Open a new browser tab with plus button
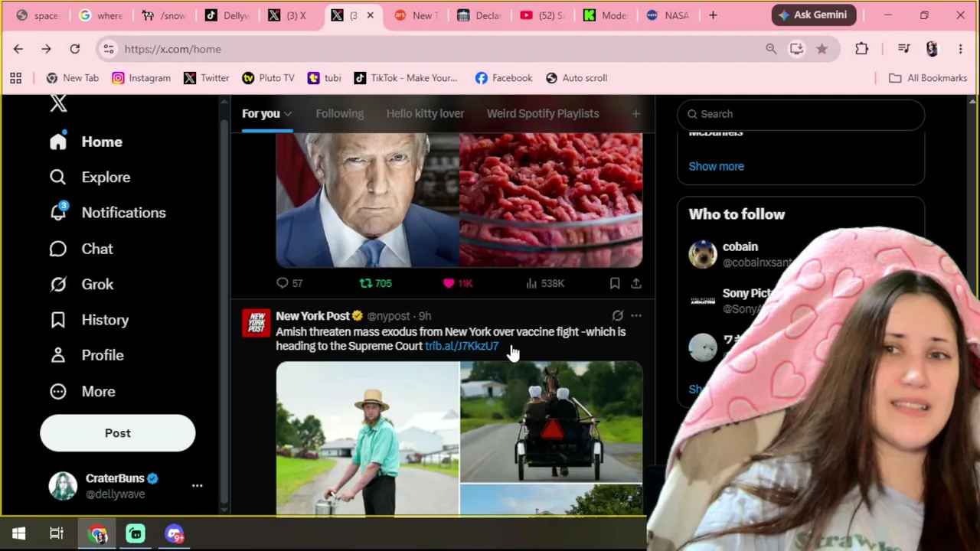Viewport: 980px width, 551px height. [x=713, y=15]
